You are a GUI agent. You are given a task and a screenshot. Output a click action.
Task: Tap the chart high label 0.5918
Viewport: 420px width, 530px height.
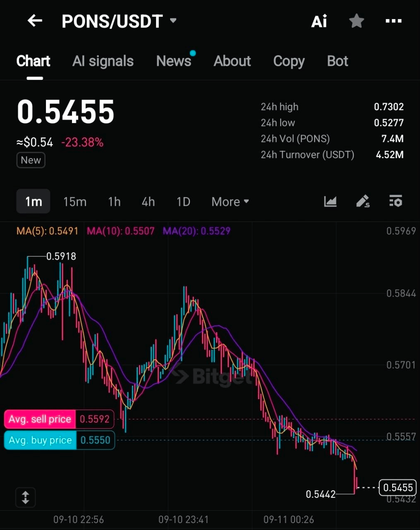coord(61,256)
